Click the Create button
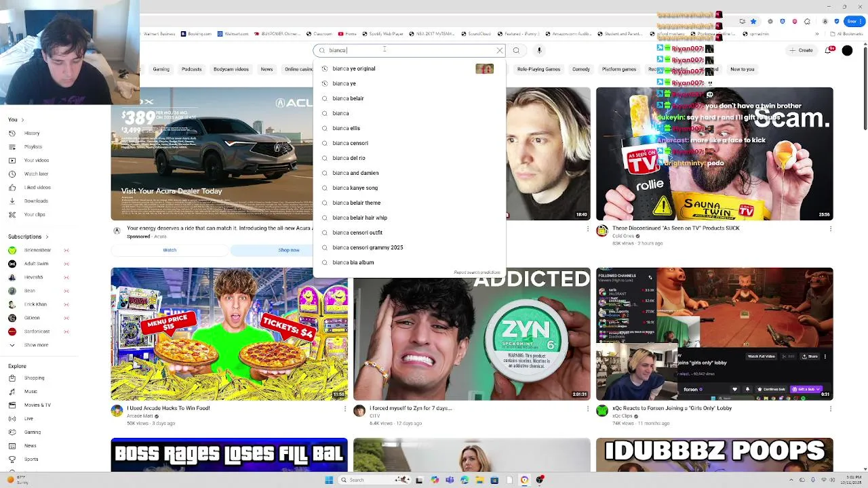868x488 pixels. (x=801, y=50)
